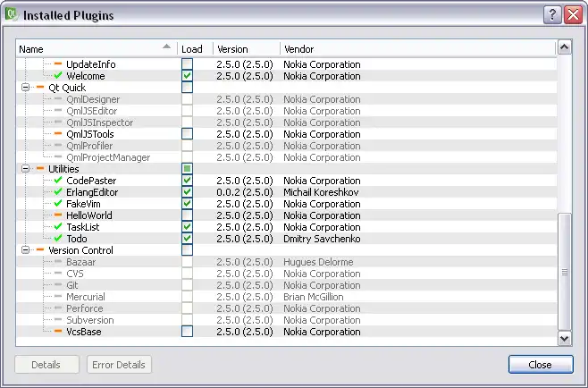
Task: Click the Version column header
Action: tap(247, 49)
